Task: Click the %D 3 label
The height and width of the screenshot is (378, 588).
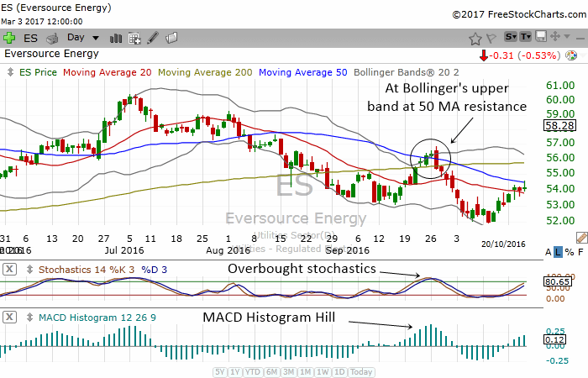Action: [154, 270]
